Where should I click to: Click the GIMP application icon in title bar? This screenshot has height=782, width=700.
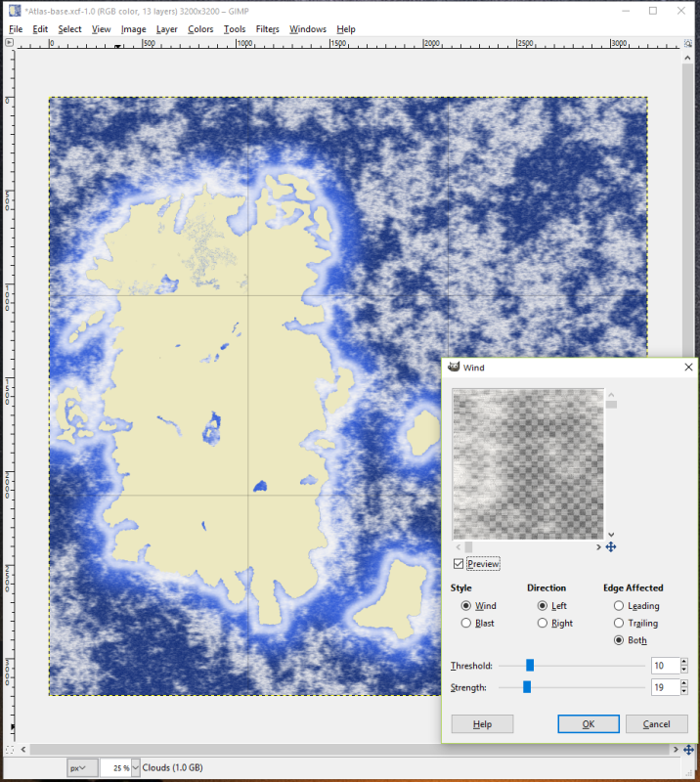point(15,11)
